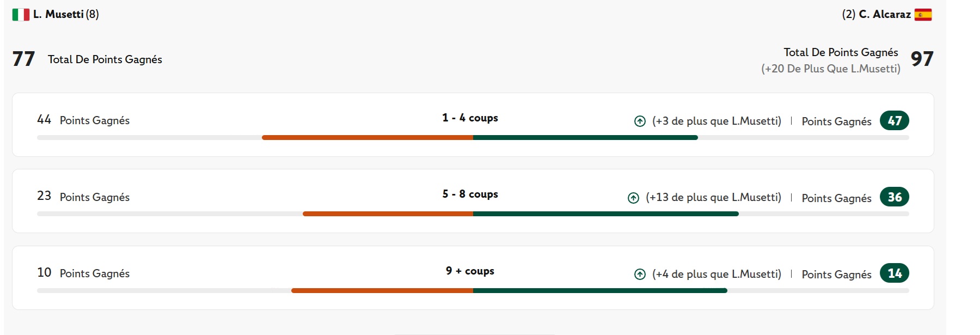Click orange Musetti bar in 9 + coups

tap(382, 291)
